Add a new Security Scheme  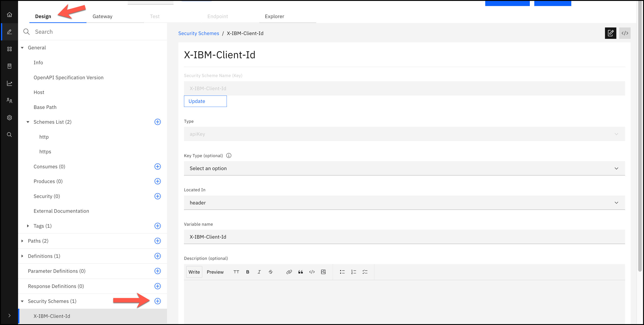157,301
